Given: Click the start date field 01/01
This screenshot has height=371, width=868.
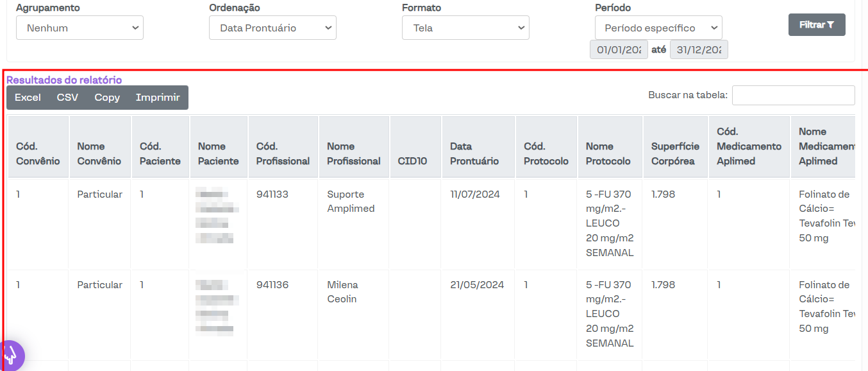Looking at the screenshot, I should (x=619, y=49).
